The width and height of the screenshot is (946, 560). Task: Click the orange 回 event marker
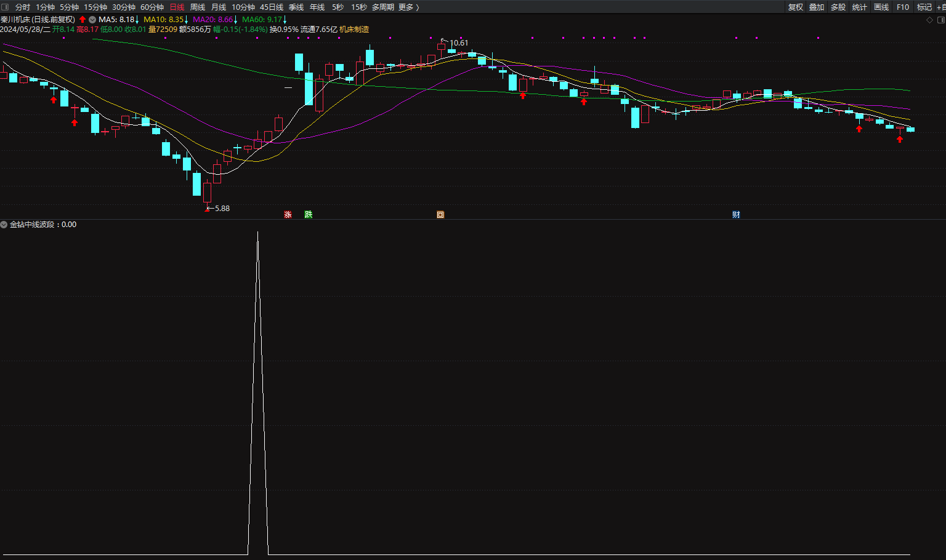click(440, 215)
